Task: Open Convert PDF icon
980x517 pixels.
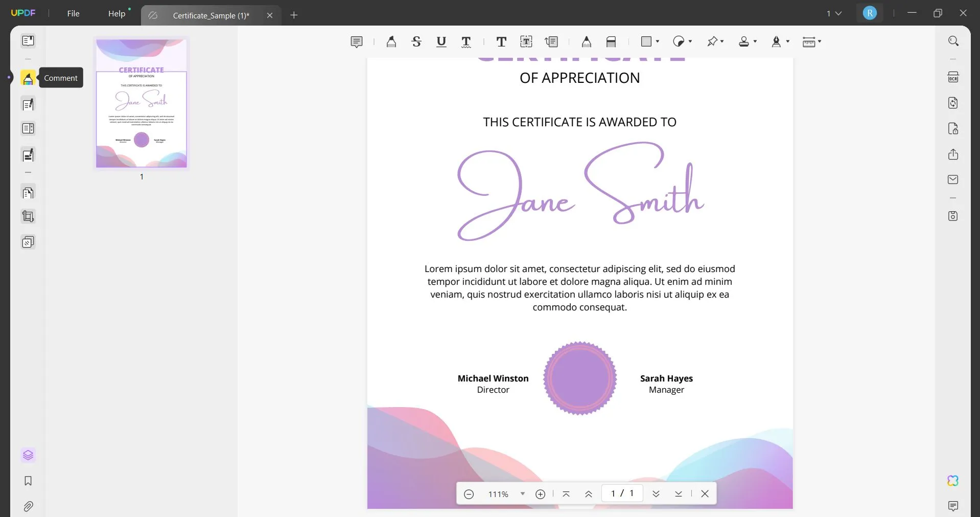Action: click(953, 103)
